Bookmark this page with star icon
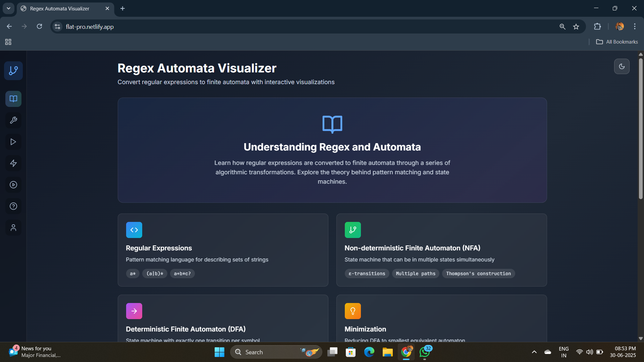The image size is (644, 362). click(576, 26)
